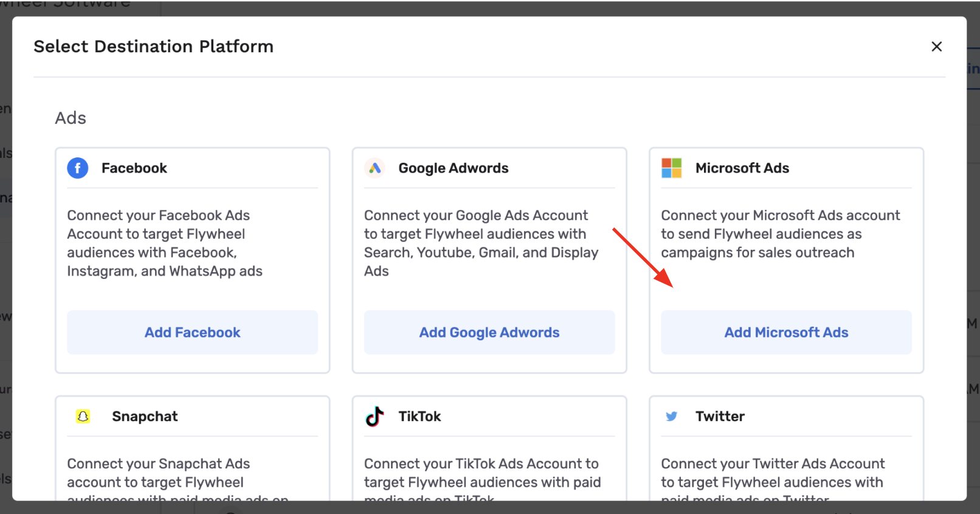Viewport: 980px width, 514px height.
Task: Add Facebook as a destination
Action: [193, 332]
